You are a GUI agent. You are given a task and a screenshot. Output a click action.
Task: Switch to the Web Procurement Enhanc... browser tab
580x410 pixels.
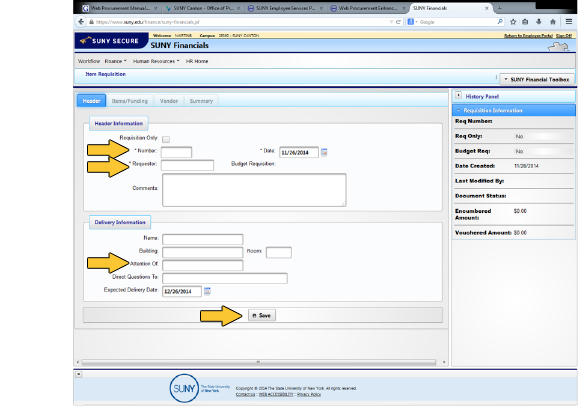(368, 8)
